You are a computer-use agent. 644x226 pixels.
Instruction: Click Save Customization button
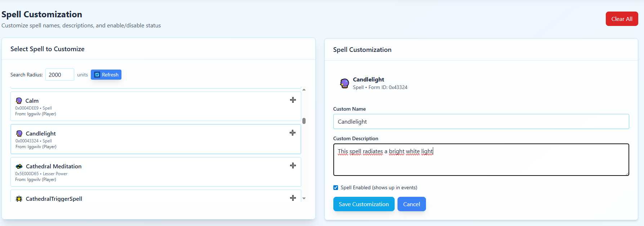[x=364, y=204]
